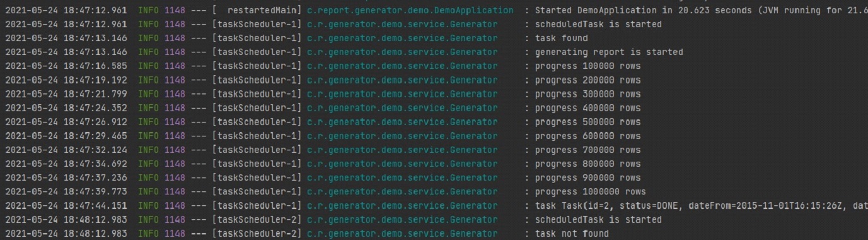This screenshot has width=868, height=240.
Task: Select the 'progress 100000 rows' log line
Action: pyautogui.click(x=587, y=66)
